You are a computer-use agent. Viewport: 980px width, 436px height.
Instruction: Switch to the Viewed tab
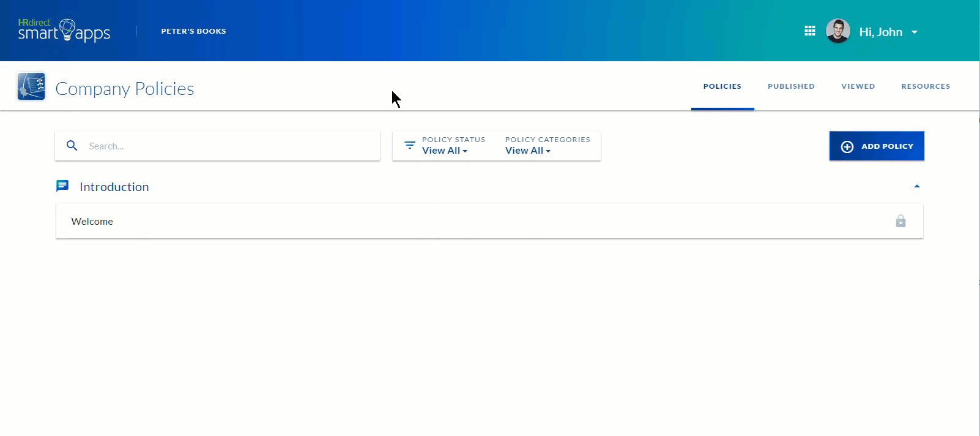(x=858, y=86)
